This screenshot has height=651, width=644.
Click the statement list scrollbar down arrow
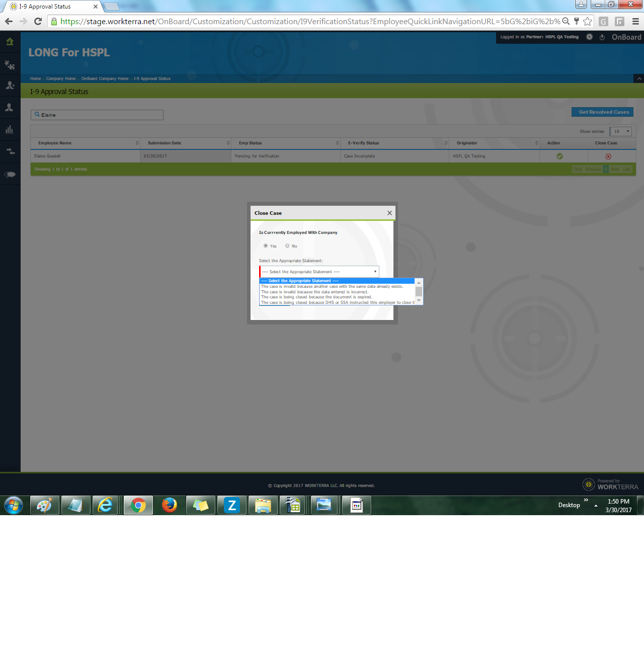pyautogui.click(x=419, y=301)
